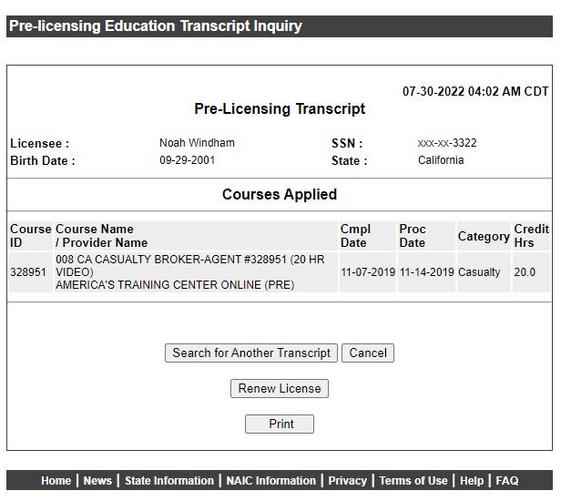The height and width of the screenshot is (501, 561).
Task: Open the Home footer link
Action: [x=56, y=480]
